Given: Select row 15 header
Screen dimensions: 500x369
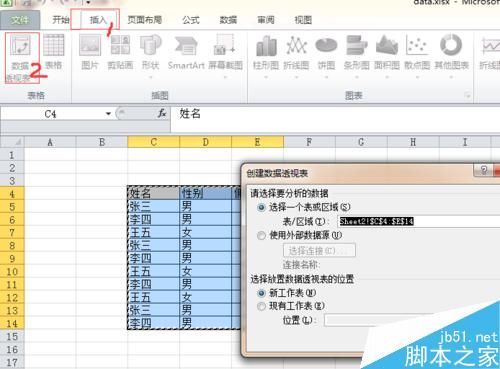Looking at the screenshot, I should click(x=12, y=337).
